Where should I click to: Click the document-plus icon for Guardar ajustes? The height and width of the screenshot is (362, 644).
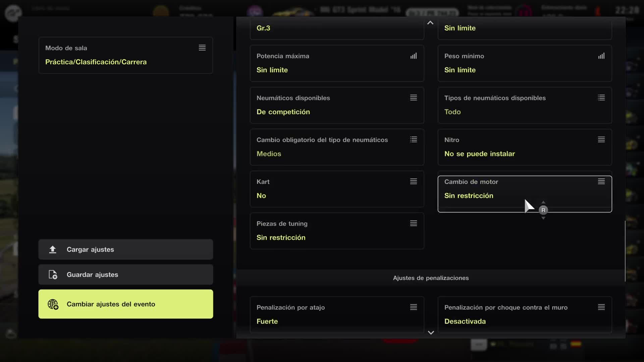[53, 275]
